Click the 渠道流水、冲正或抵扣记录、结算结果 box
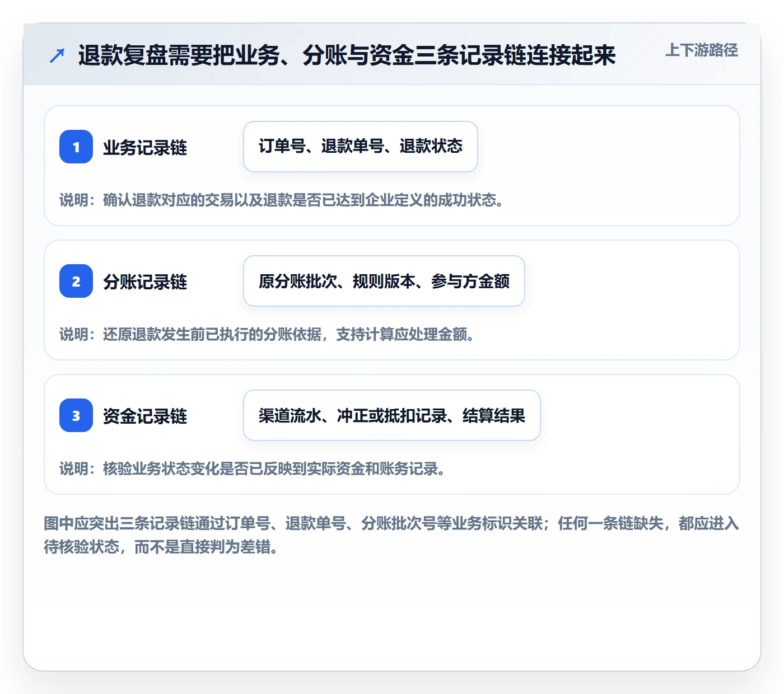The image size is (784, 694). click(x=392, y=415)
